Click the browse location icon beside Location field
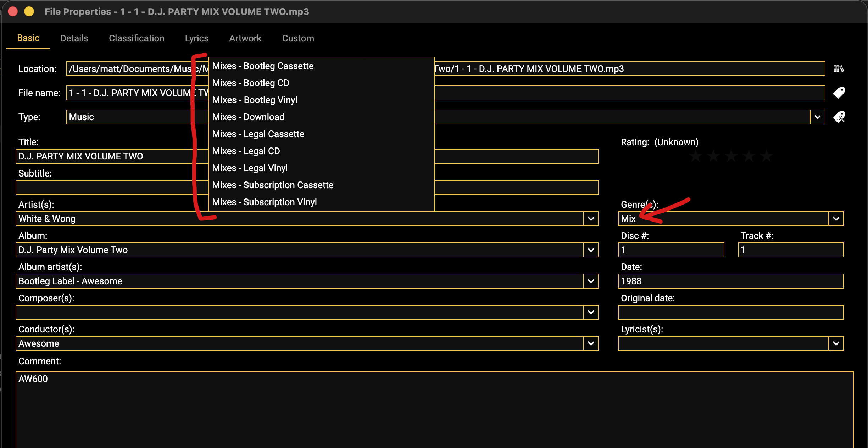 839,68
